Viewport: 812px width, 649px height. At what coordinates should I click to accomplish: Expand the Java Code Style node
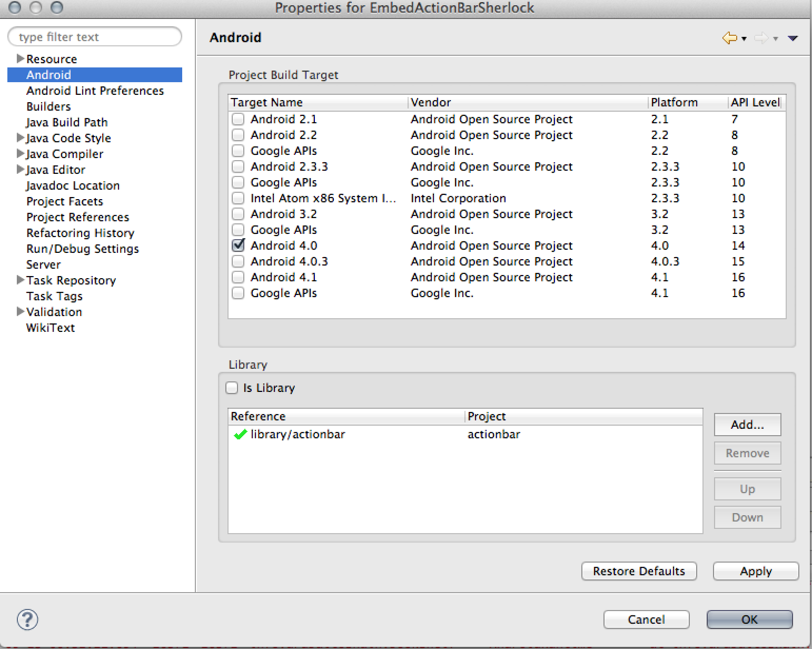21,137
